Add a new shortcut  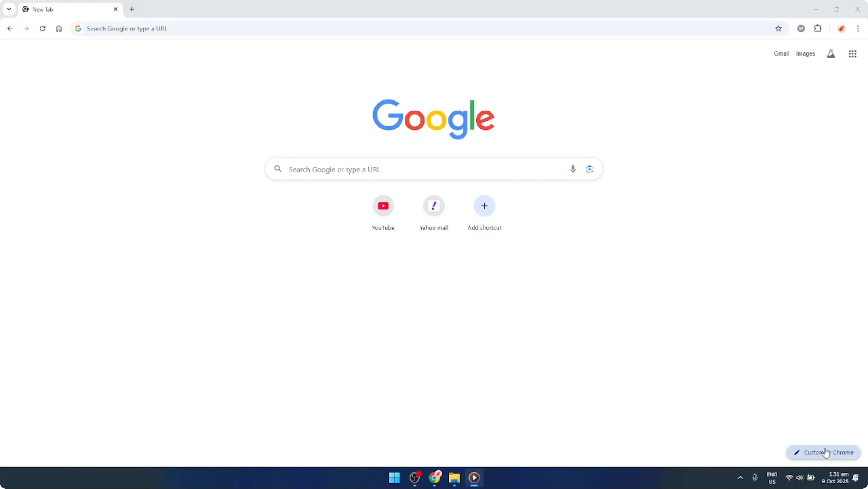485,213
